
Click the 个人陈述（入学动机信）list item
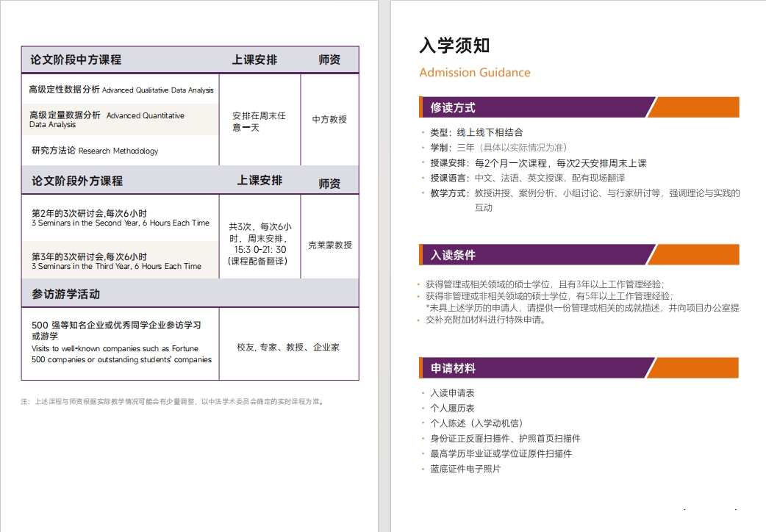coord(476,423)
